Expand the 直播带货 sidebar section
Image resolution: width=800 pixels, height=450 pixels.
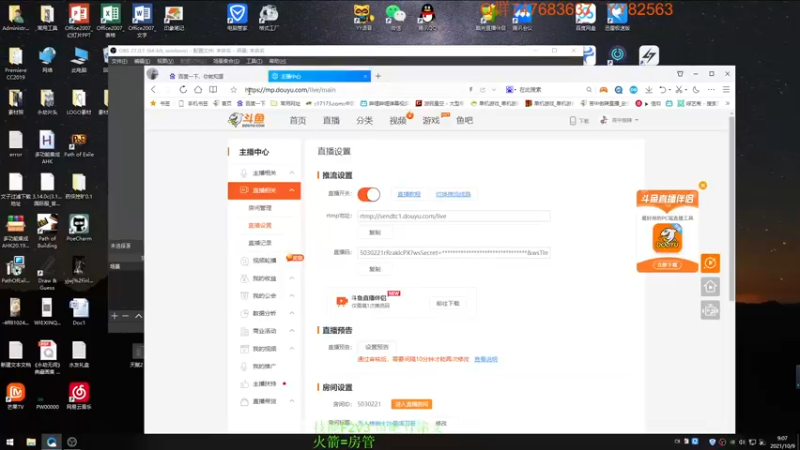[x=292, y=402]
